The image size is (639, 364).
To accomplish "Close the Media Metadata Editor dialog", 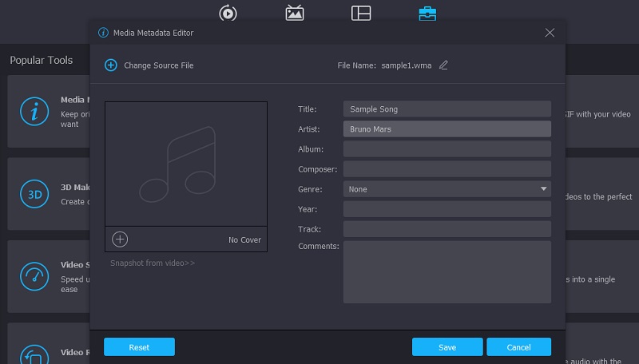I will [550, 33].
